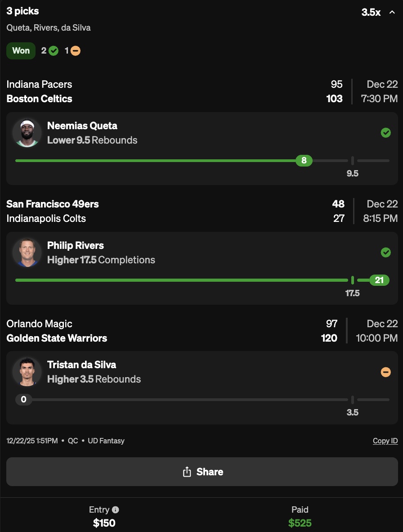Click the orange push icon in header
The width and height of the screenshot is (403, 532).
(76, 51)
